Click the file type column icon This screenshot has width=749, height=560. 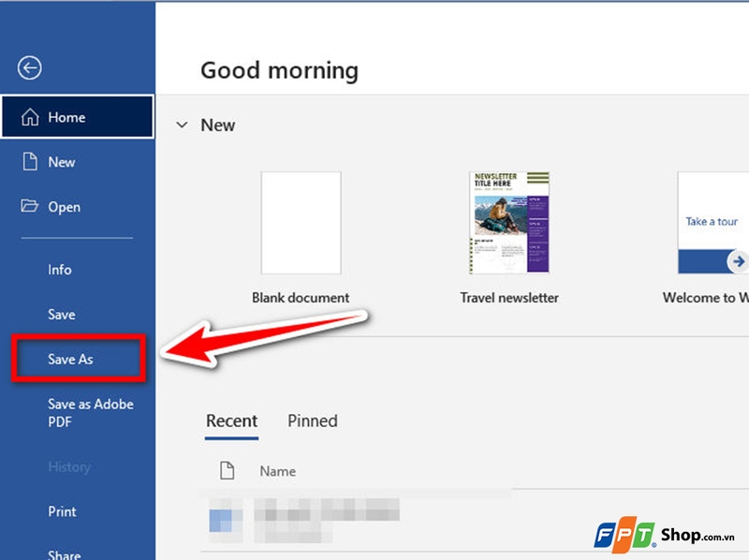(x=227, y=471)
